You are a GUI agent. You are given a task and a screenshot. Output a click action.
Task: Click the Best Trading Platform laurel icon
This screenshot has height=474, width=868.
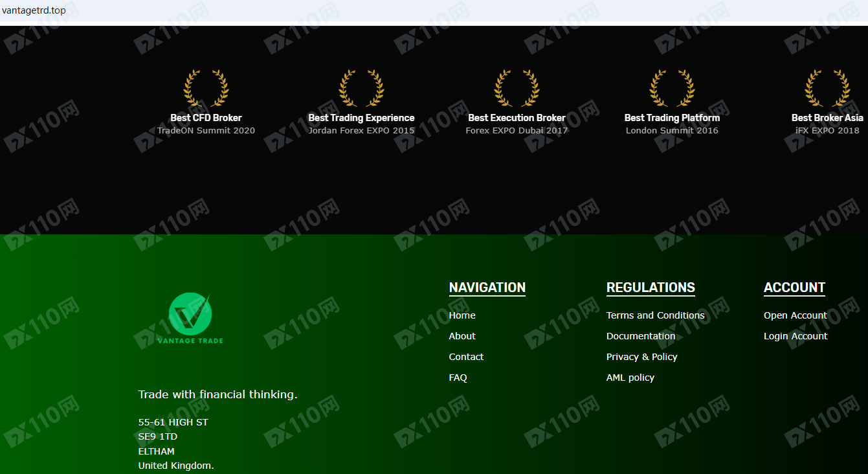tap(672, 88)
